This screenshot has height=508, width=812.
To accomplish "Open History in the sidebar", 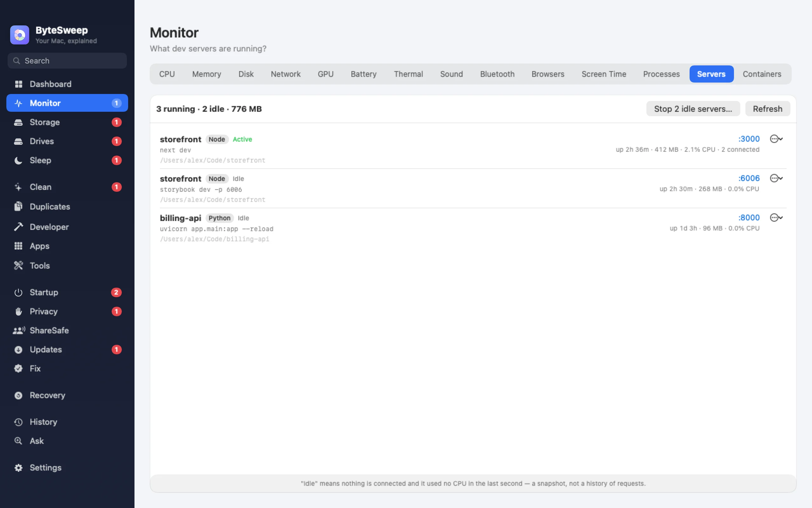I will 67,422.
